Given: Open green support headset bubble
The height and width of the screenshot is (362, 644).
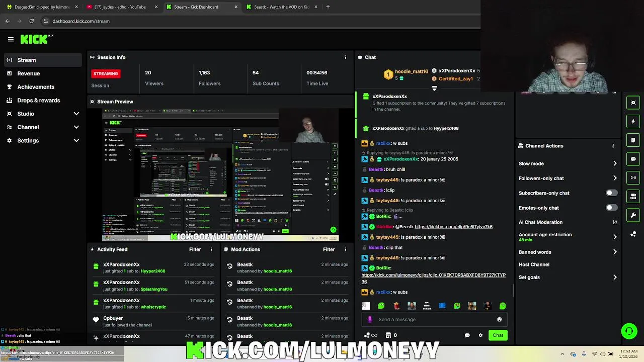Looking at the screenshot, I should [x=629, y=331].
